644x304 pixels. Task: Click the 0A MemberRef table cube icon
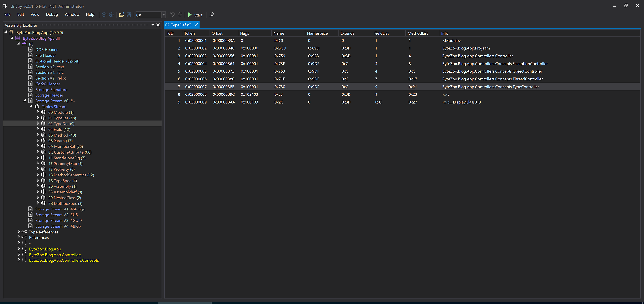tap(43, 146)
